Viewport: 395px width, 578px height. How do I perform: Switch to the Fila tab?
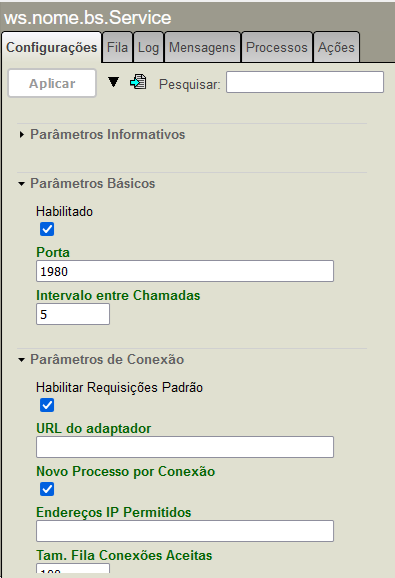(x=118, y=47)
